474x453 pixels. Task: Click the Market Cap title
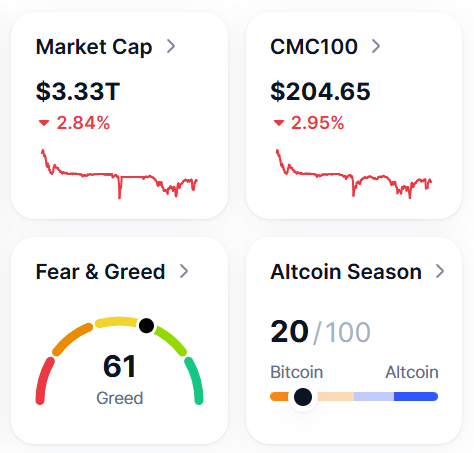click(x=94, y=47)
